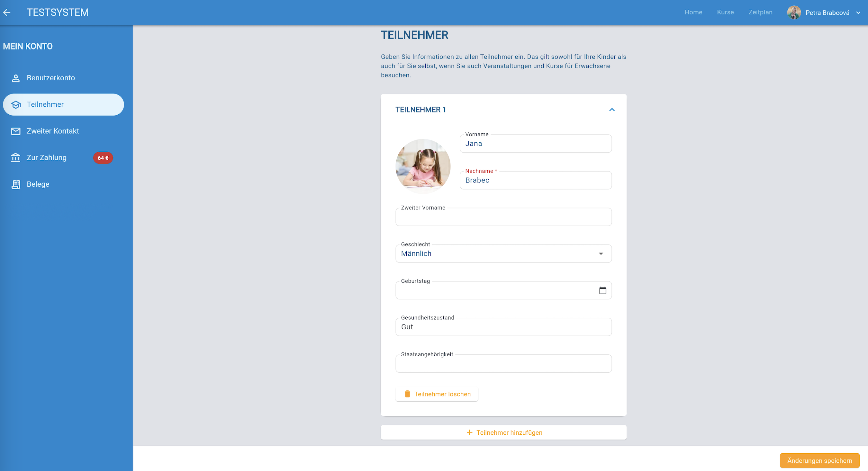This screenshot has width=868, height=471.
Task: Click the Zweiter Kontakt envelope icon
Action: point(15,131)
